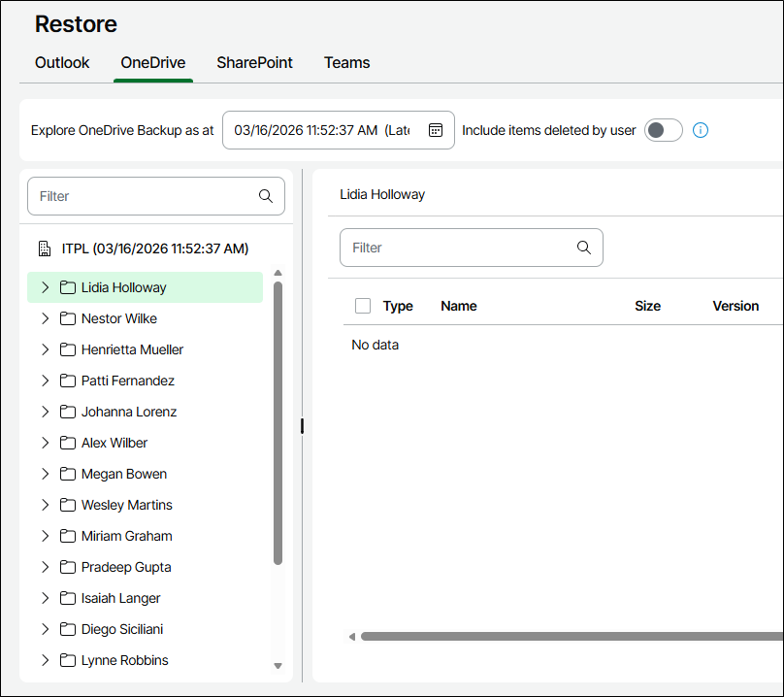Image resolution: width=784 pixels, height=697 pixels.
Task: Expand the Lidia Holloway tree node
Action: click(45, 287)
